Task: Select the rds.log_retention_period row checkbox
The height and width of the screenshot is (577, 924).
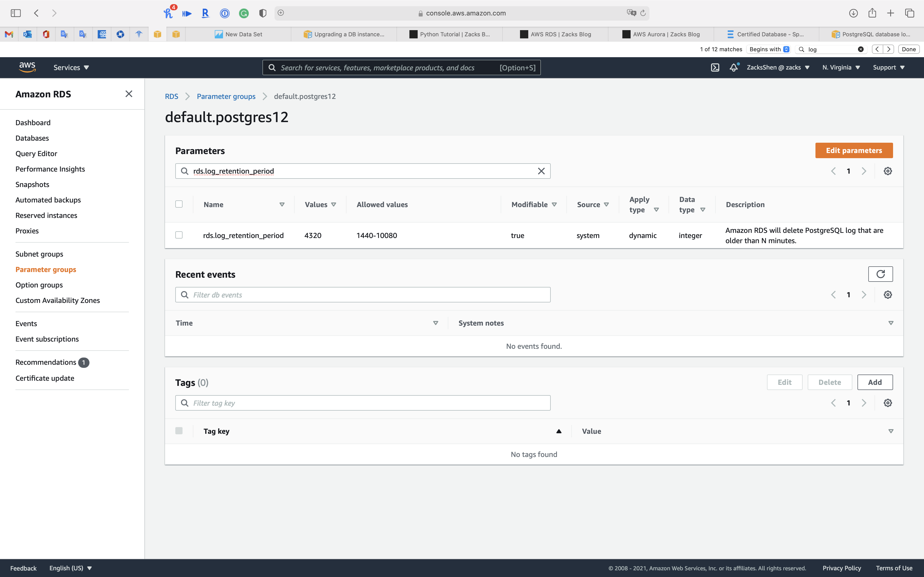Action: (179, 235)
